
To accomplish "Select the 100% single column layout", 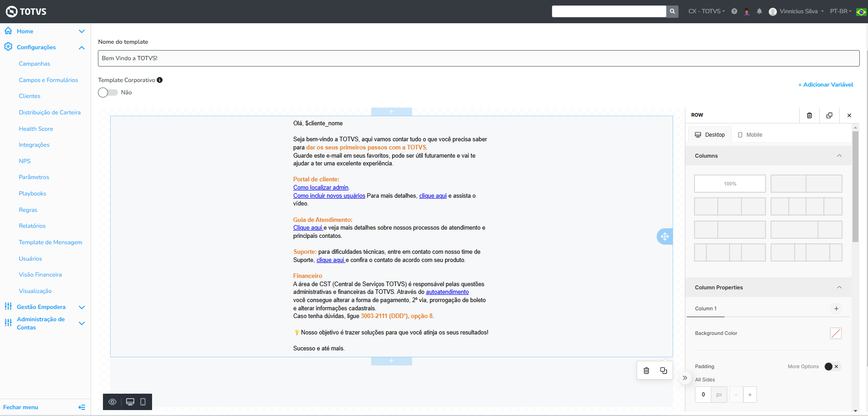I will (x=730, y=184).
